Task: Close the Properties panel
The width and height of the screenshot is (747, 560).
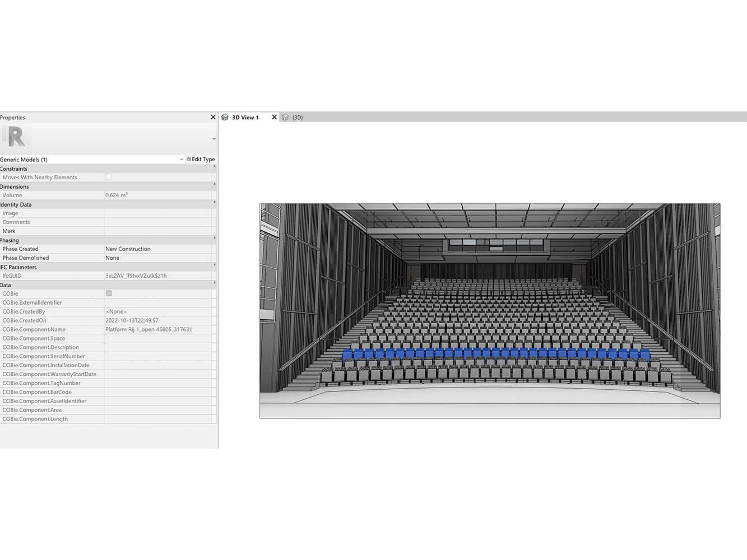Action: (213, 117)
